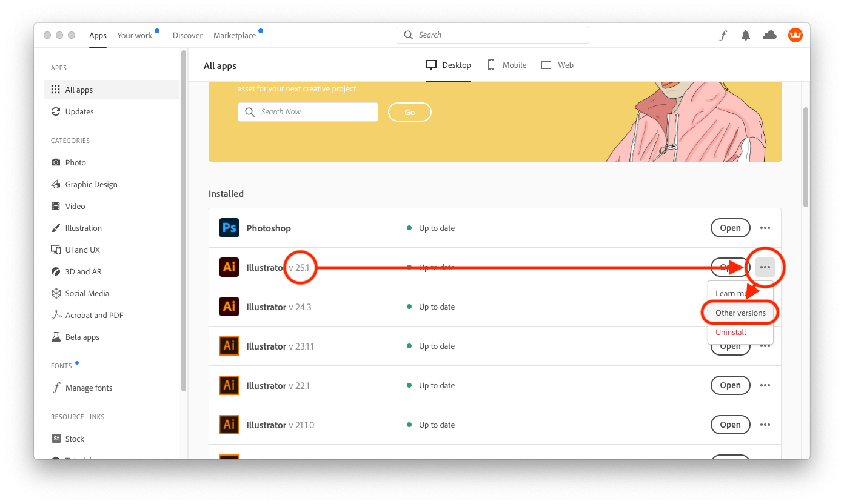The height and width of the screenshot is (504, 844).
Task: Open the notifications bell
Action: click(x=746, y=36)
